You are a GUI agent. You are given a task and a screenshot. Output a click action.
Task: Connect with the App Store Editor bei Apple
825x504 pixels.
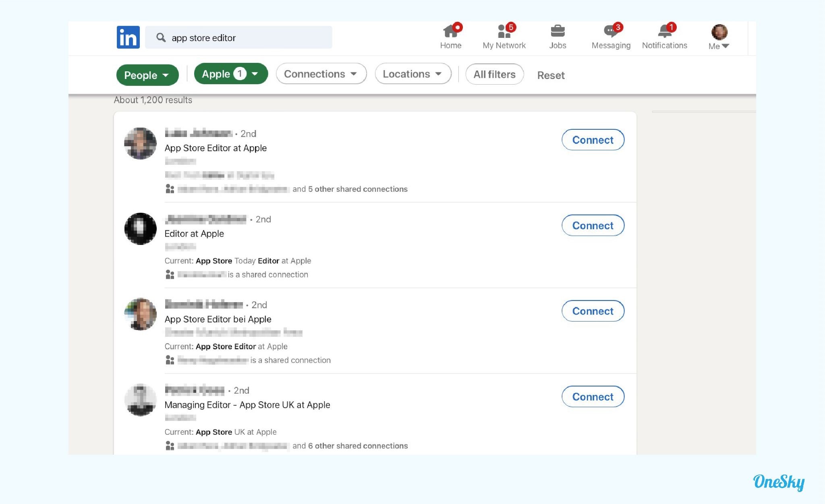click(x=593, y=311)
